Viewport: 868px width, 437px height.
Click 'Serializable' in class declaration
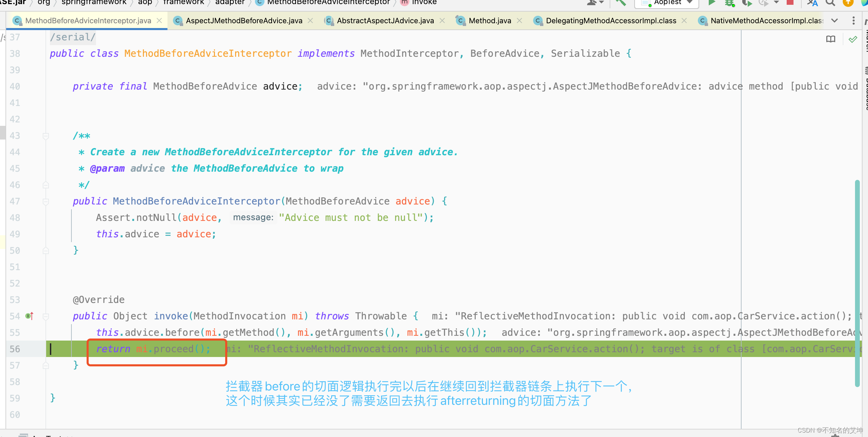click(585, 53)
